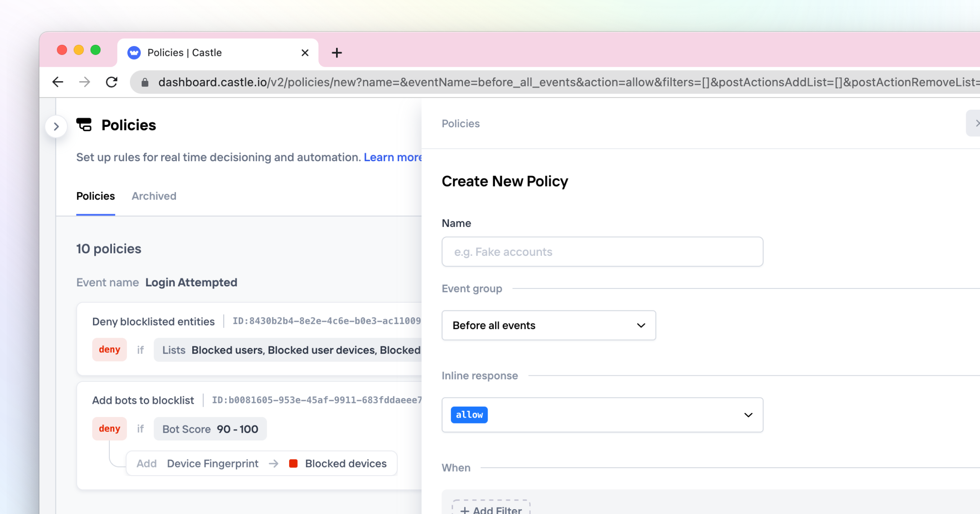
Task: Click the deny badge on Add bots policy
Action: [x=109, y=429]
